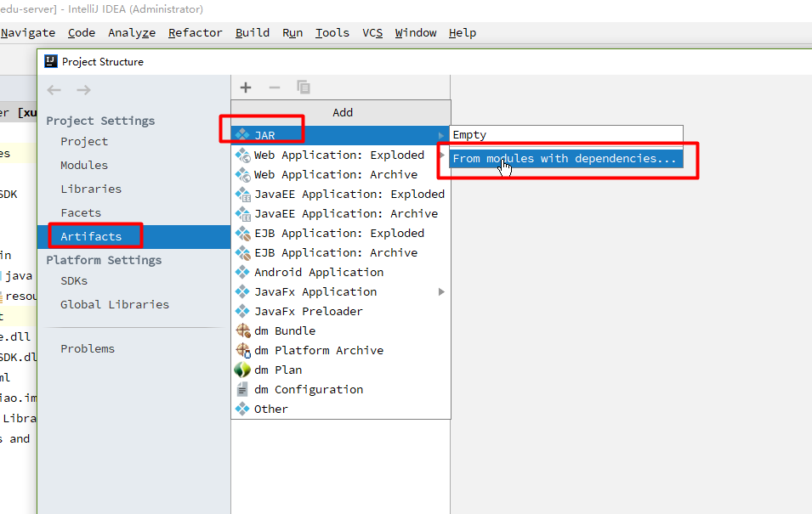Choose JAR from the Add menu
The height and width of the screenshot is (514, 812).
pyautogui.click(x=341, y=135)
